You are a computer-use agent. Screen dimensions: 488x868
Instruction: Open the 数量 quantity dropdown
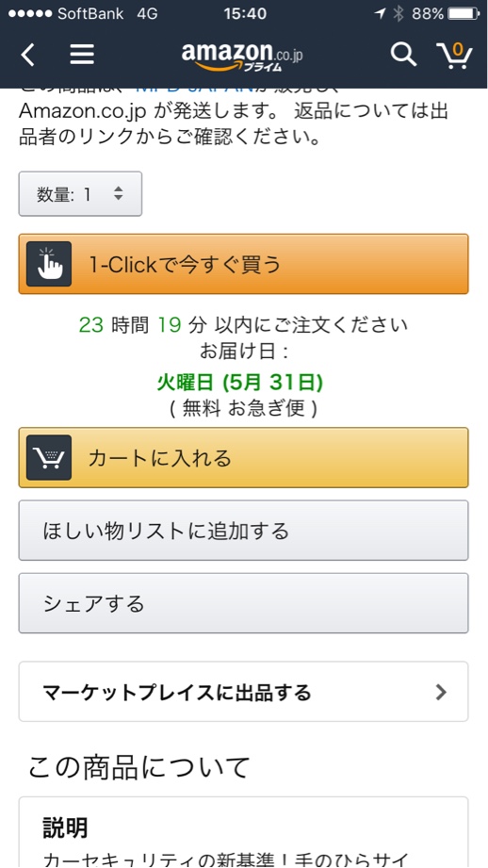[x=80, y=194]
